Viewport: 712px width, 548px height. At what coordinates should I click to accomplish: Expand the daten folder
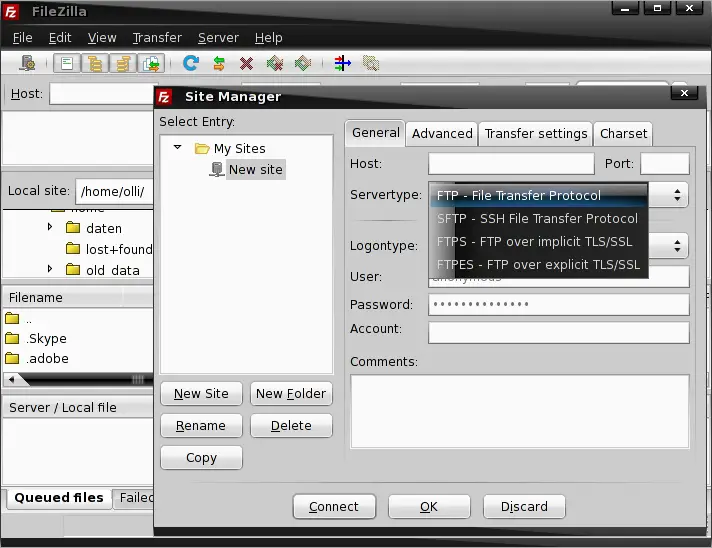coord(50,227)
